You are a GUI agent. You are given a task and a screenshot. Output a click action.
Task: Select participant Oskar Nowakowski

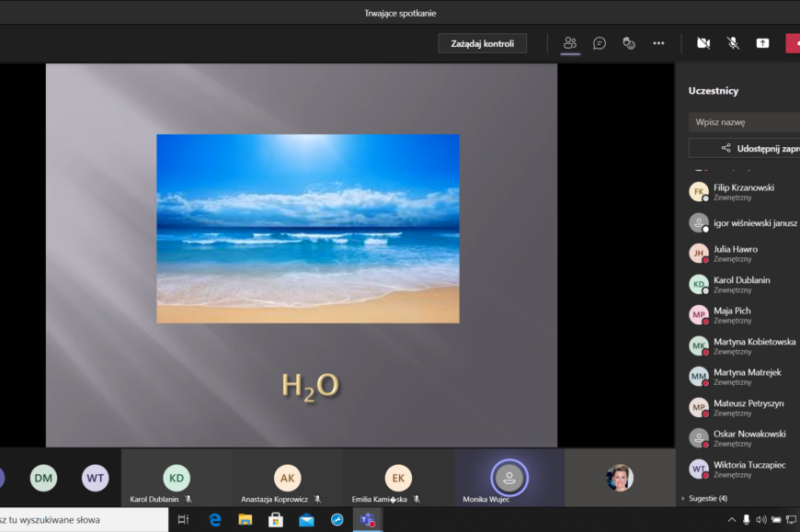tap(744, 438)
